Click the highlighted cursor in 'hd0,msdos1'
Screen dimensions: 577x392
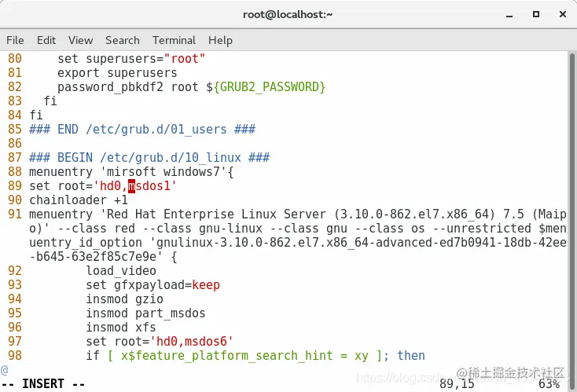(x=131, y=185)
